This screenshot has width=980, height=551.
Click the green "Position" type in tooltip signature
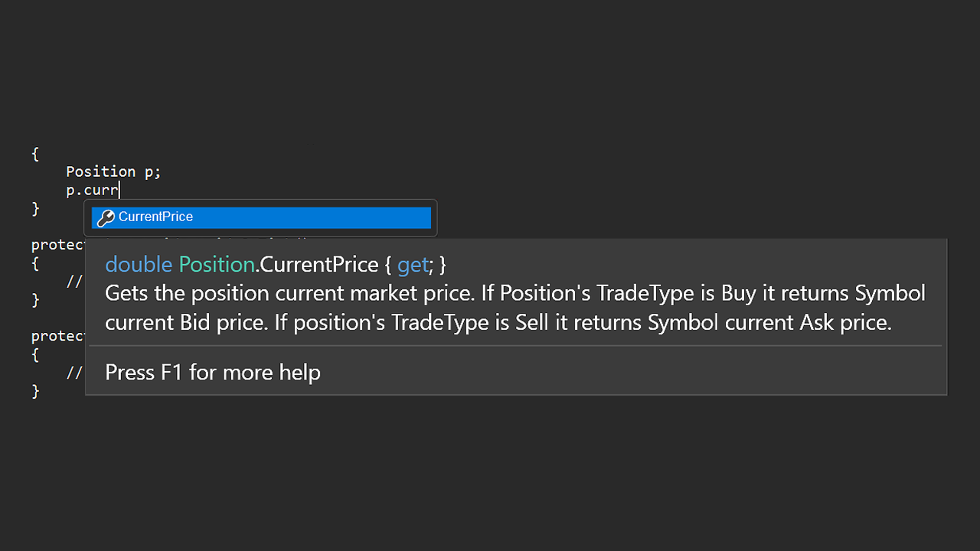pos(217,265)
